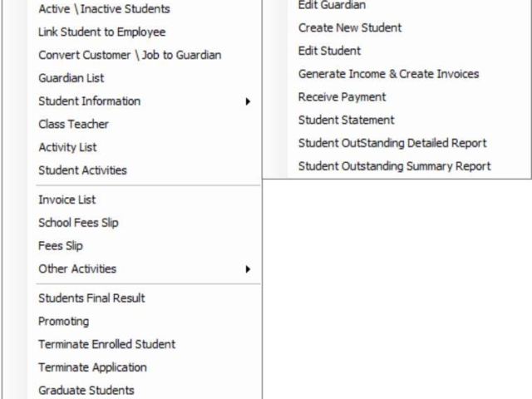This screenshot has height=399, width=532.
Task: Open the Invoice List
Action: pyautogui.click(x=67, y=199)
